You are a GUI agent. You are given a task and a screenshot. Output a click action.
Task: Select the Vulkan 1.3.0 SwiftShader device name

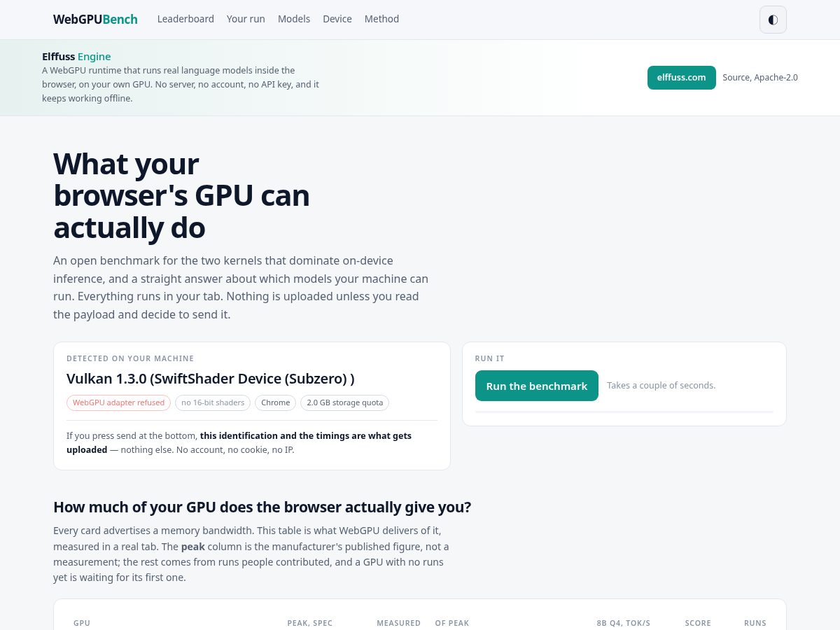point(211,379)
